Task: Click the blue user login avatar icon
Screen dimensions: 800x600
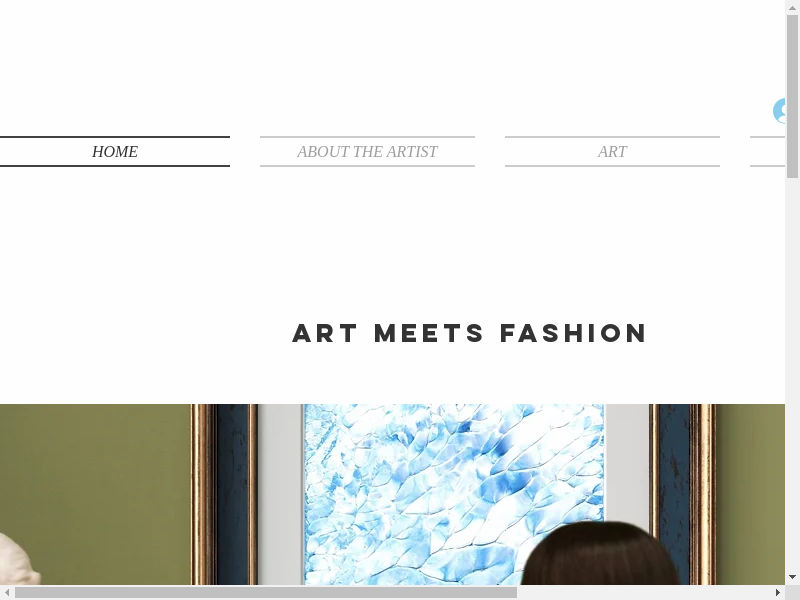Action: tap(779, 111)
